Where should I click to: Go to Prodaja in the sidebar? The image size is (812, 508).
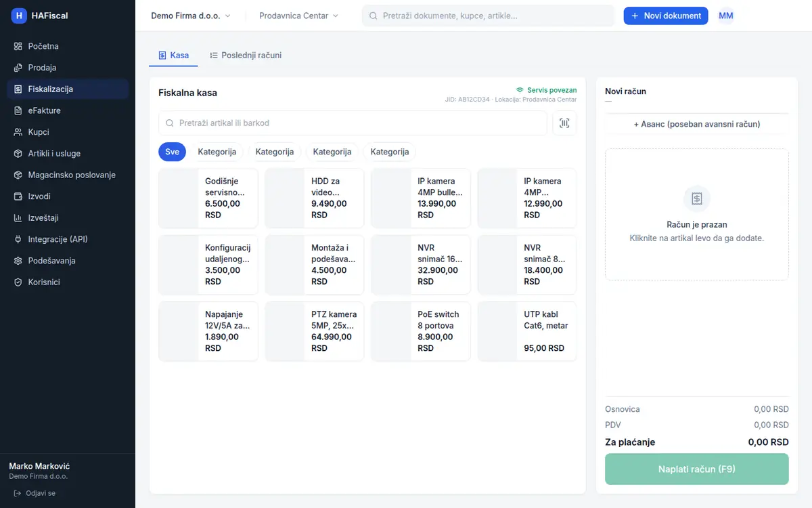click(x=68, y=68)
